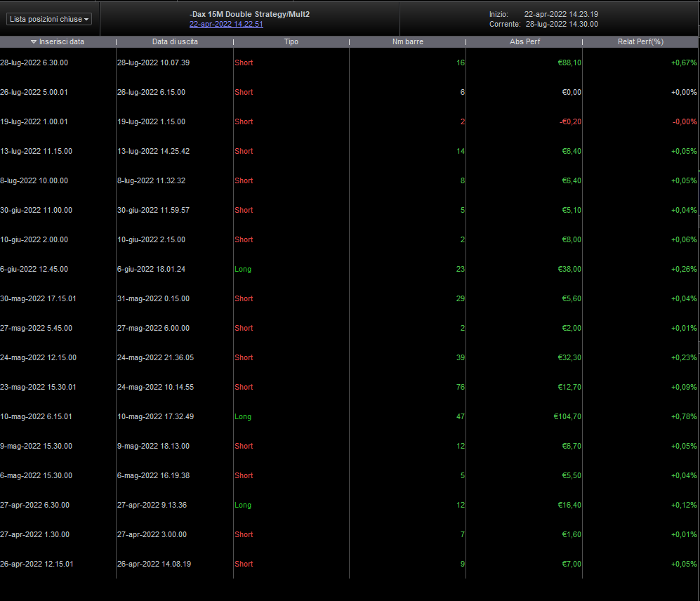The width and height of the screenshot is (700, 601).
Task: Click the €38,00 Abs Perf value
Action: pyautogui.click(x=569, y=269)
